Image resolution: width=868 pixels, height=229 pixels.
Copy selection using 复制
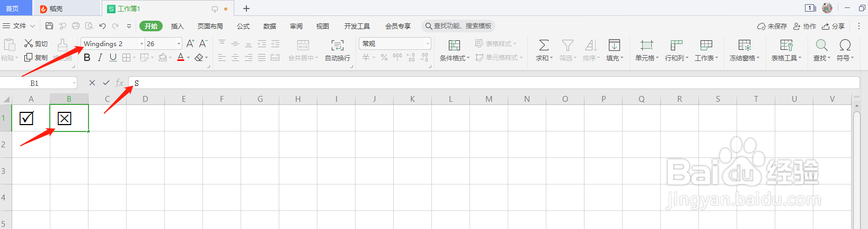(x=36, y=57)
